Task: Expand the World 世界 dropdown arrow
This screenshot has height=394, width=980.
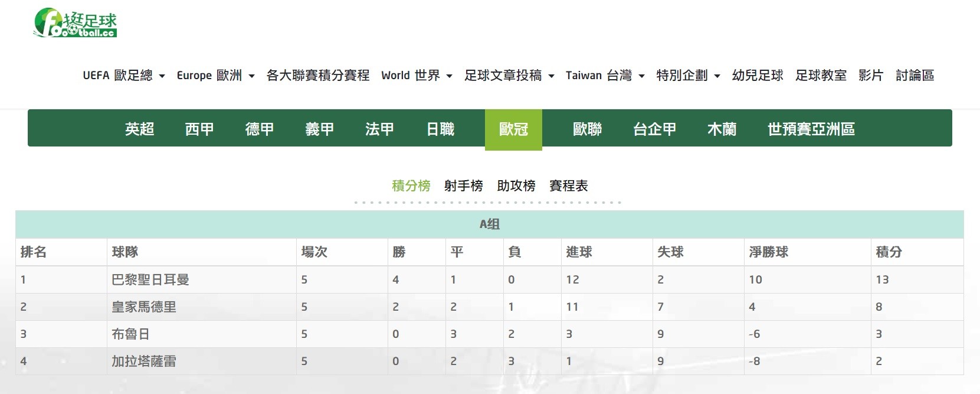Action: tap(450, 76)
